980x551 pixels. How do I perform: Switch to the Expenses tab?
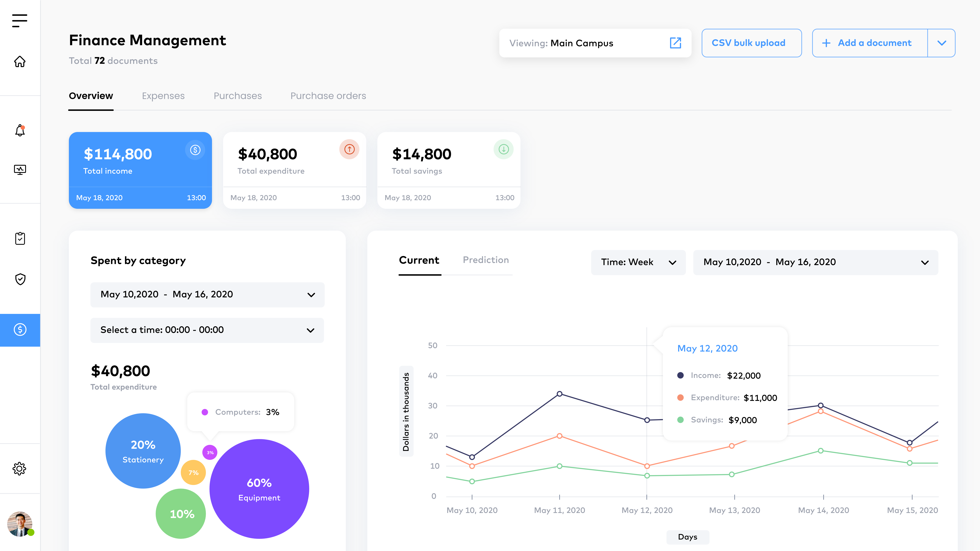point(163,96)
